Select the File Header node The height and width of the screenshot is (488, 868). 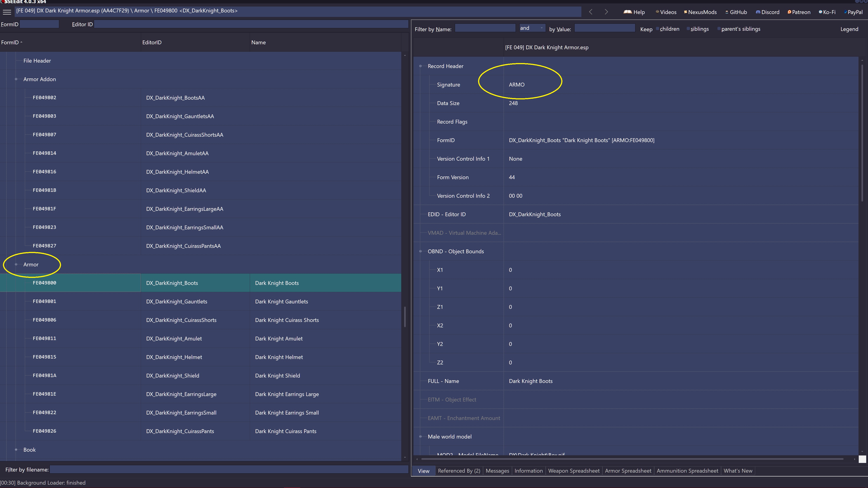point(37,61)
